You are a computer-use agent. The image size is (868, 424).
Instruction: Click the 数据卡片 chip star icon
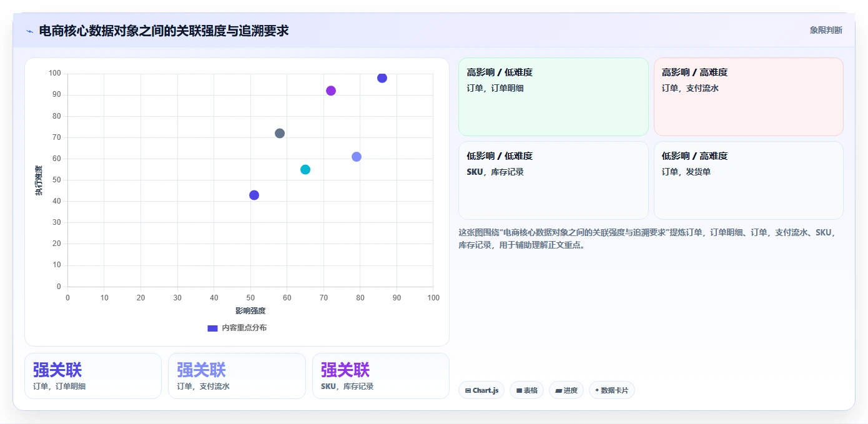597,390
